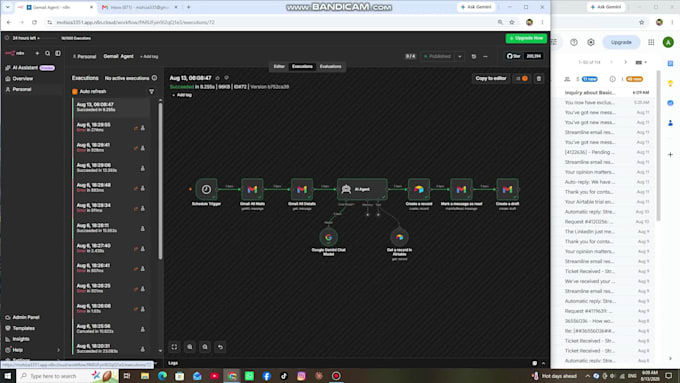Delete the execution with trash icon
Image resolution: width=680 pixels, height=383 pixels.
(x=539, y=79)
